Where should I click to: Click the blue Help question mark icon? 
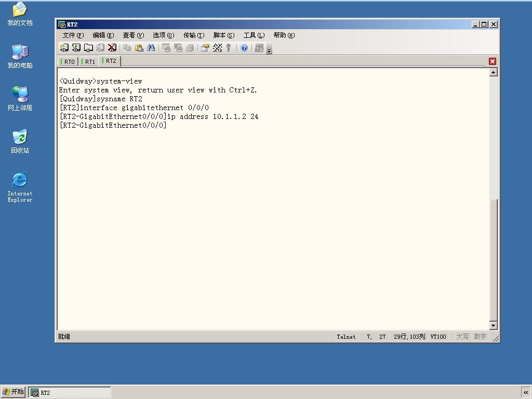click(244, 48)
